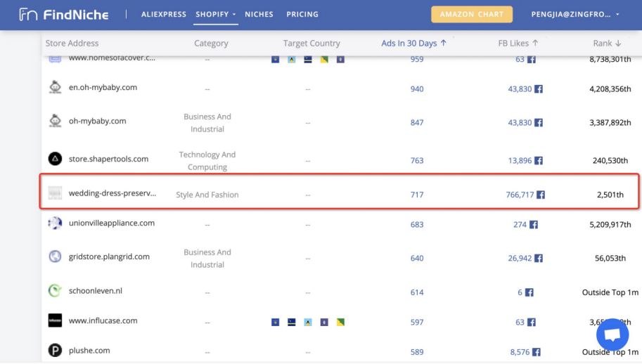642x364 pixels.
Task: Click the en.oh-mybaby.com store logo
Action: [x=55, y=87]
